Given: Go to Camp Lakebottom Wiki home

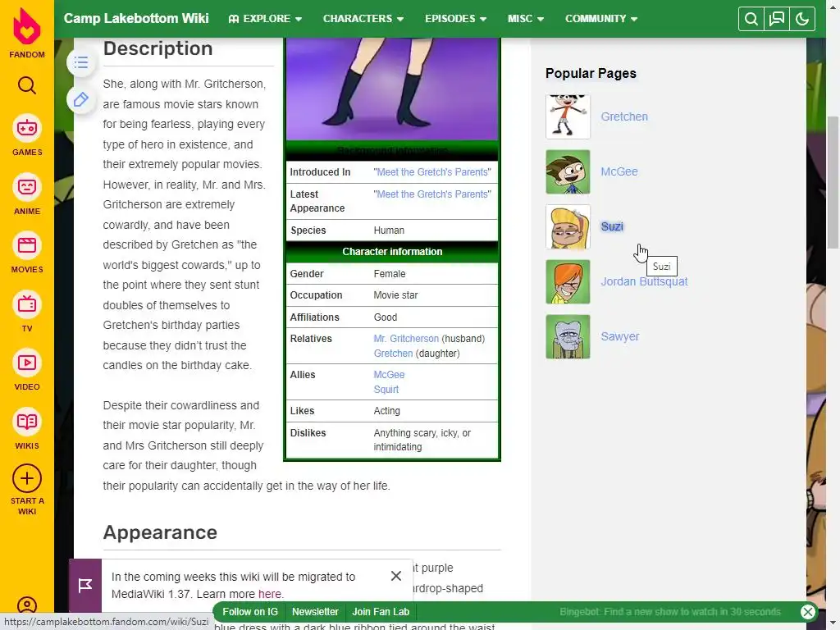Looking at the screenshot, I should point(136,18).
